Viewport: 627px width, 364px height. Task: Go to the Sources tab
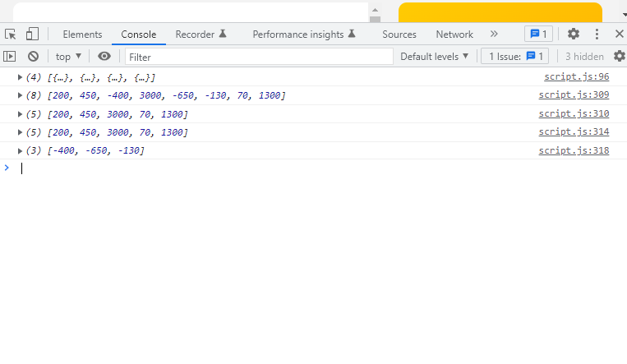point(399,35)
